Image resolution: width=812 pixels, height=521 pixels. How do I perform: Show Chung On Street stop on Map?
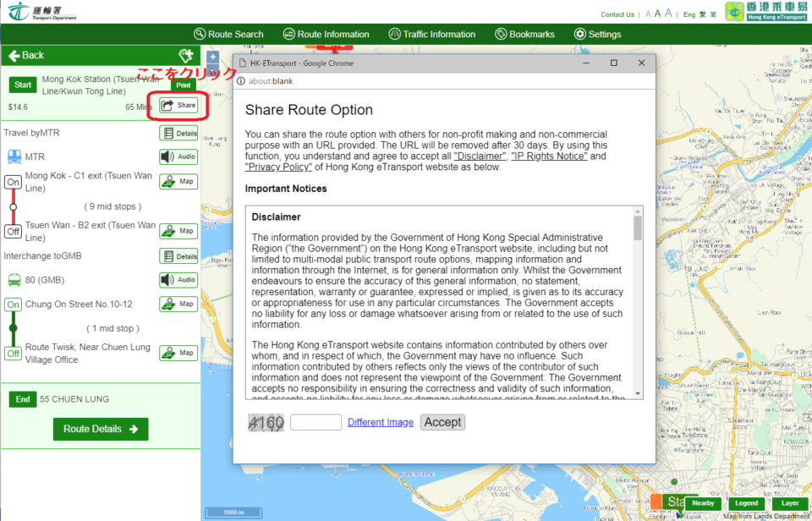178,304
